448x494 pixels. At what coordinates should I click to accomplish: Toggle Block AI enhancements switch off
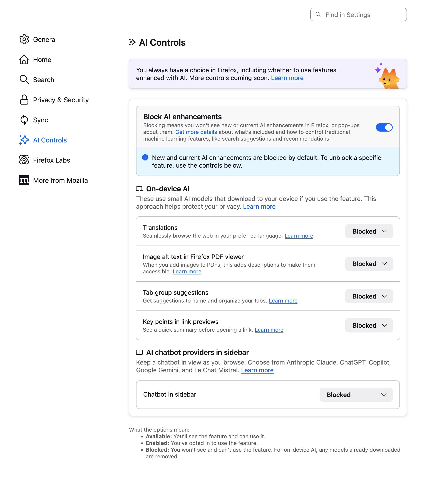pos(384,127)
